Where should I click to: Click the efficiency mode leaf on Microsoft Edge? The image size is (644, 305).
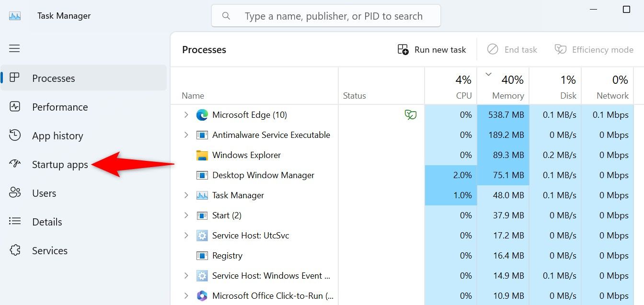410,114
